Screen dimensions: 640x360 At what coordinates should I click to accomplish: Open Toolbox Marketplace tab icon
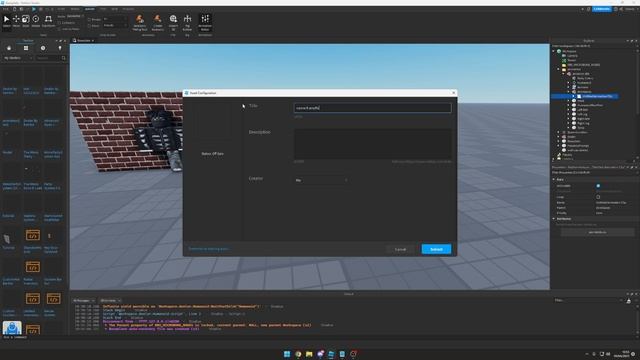tap(9, 48)
